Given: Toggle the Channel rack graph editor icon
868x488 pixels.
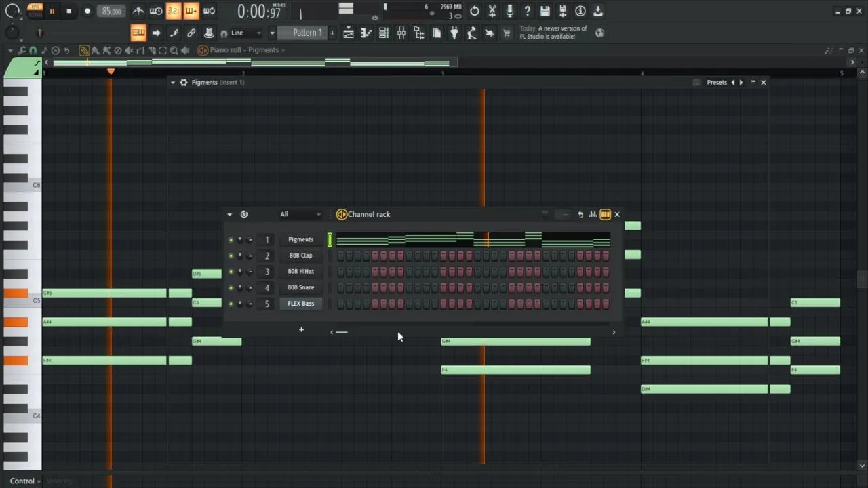Looking at the screenshot, I should (593, 214).
